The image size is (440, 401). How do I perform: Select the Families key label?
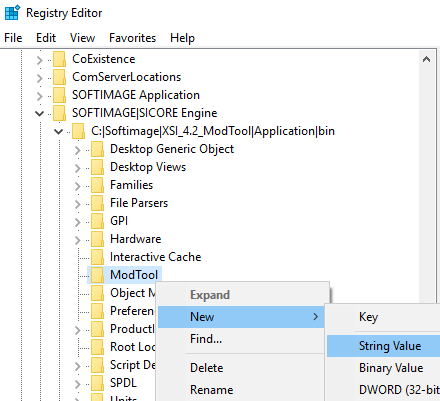(131, 185)
